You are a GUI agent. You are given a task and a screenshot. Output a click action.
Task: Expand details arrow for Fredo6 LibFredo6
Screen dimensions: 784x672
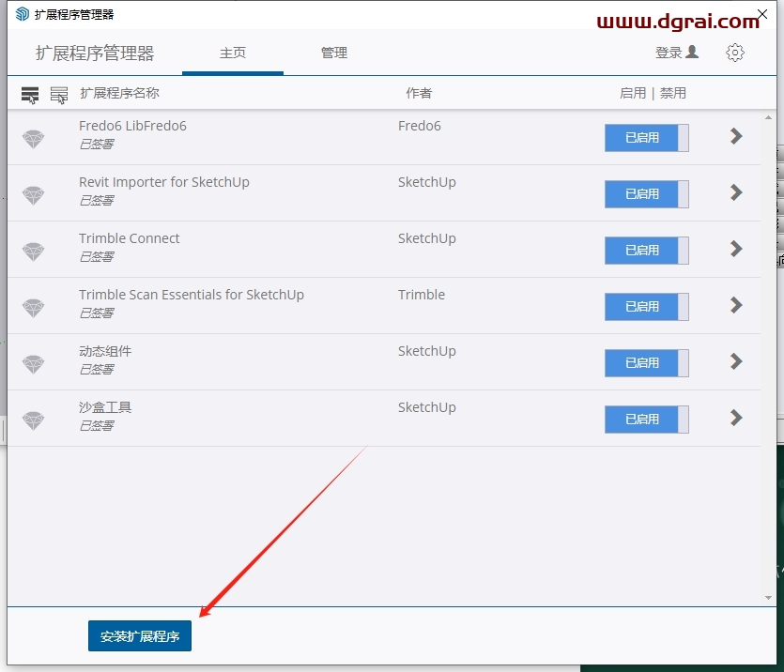736,136
